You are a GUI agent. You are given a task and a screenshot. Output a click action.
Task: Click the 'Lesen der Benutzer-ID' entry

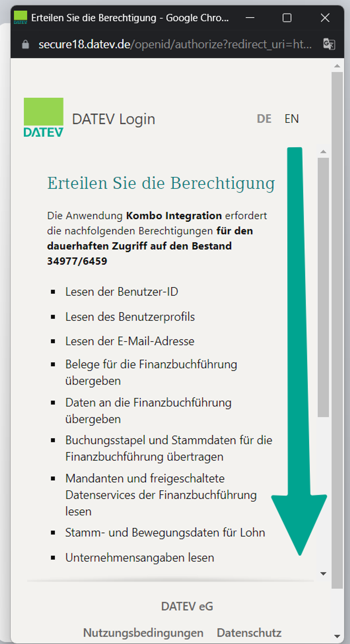click(x=122, y=292)
